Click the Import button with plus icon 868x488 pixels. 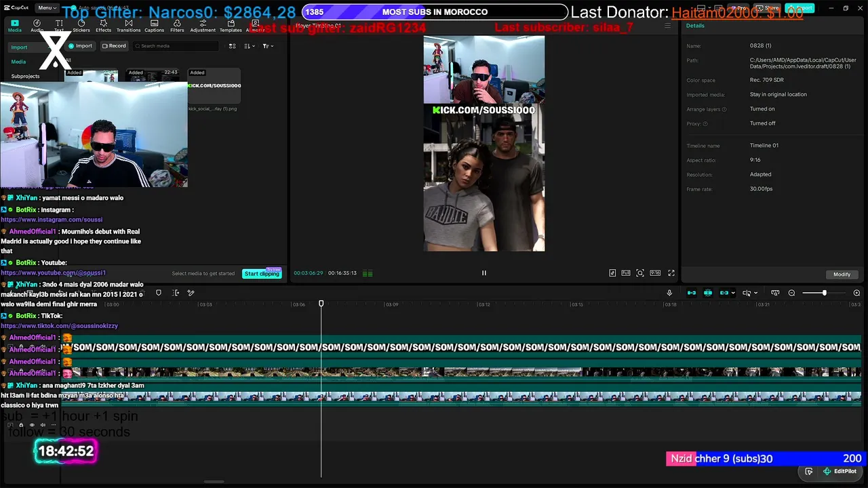click(81, 46)
